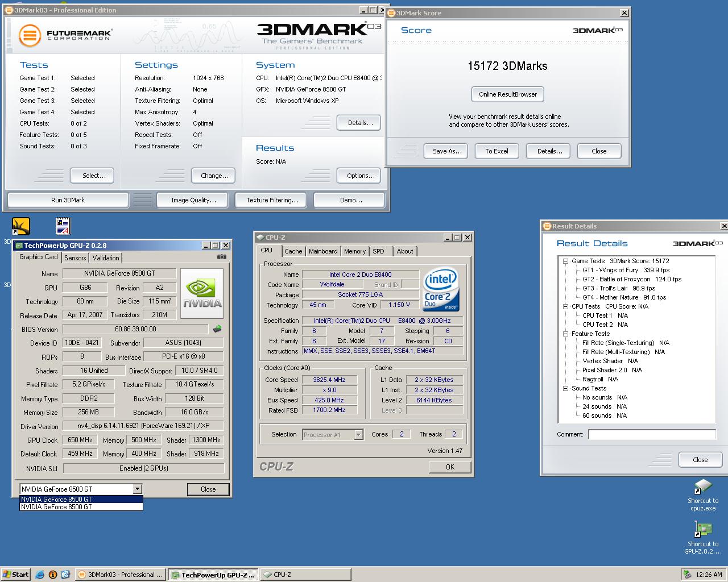Click the Intel Core 2 Duo logo

[441, 290]
